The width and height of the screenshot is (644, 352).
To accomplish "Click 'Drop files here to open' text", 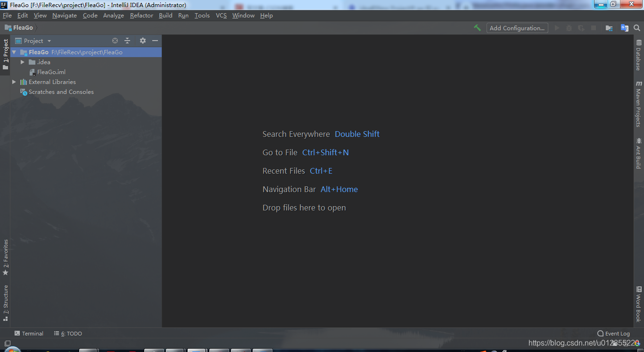I will 304,208.
